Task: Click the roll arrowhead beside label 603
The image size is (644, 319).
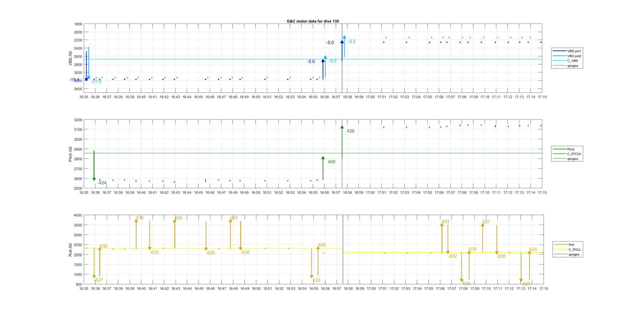Action: click(x=442, y=225)
